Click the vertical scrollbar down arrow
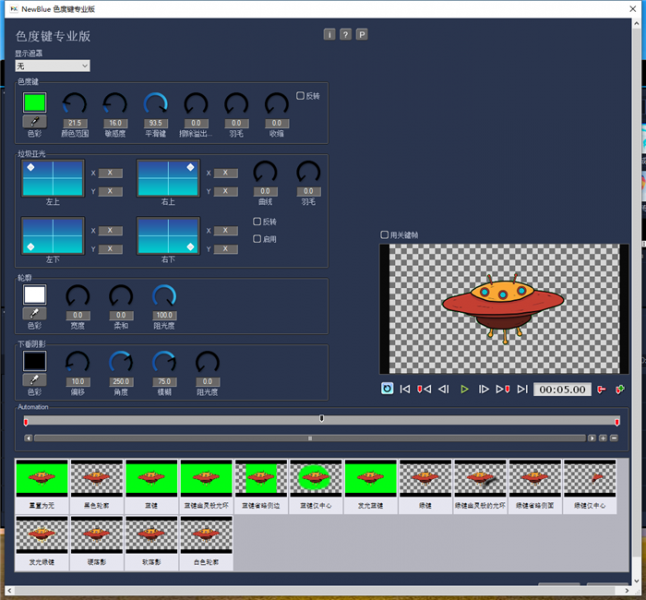This screenshot has width=646, height=600. [x=636, y=581]
